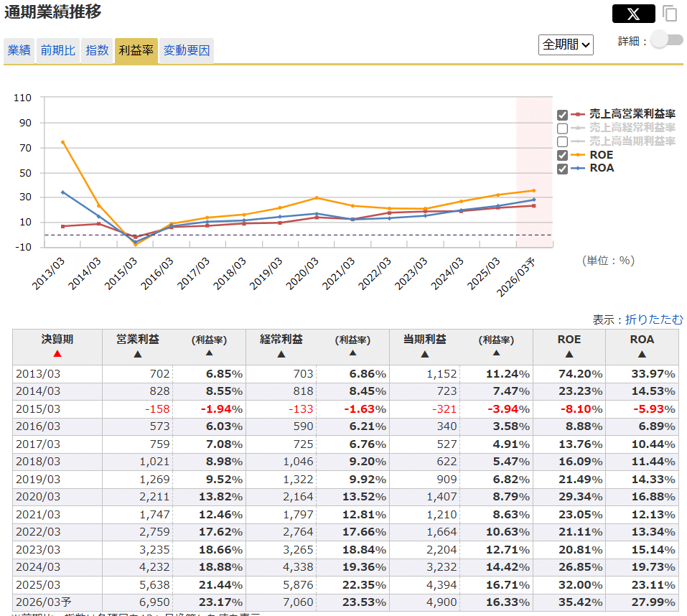Click the 売上高営業利益率 legend label
This screenshot has height=616, width=687.
(x=632, y=114)
